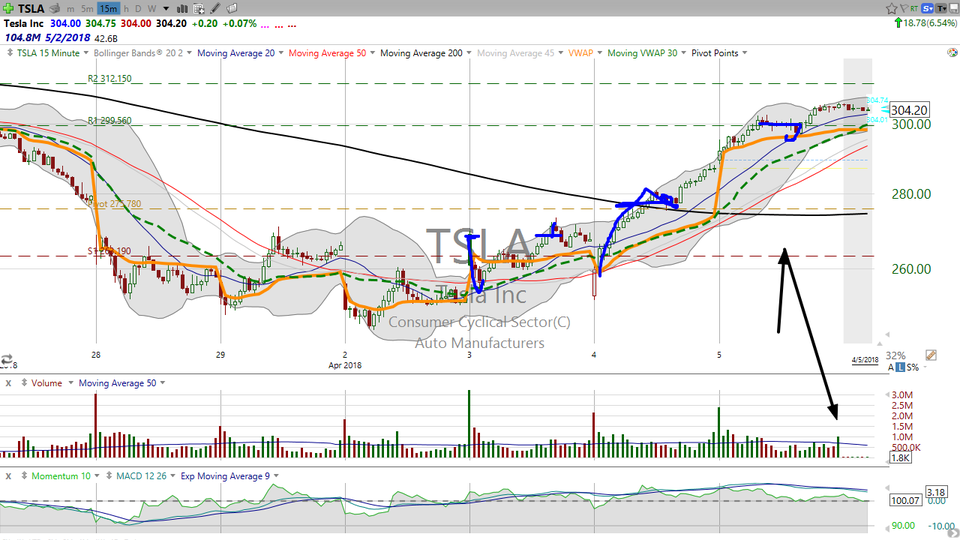The width and height of the screenshot is (960, 540).
Task: Select the 5m timeframe
Action: pos(87,9)
